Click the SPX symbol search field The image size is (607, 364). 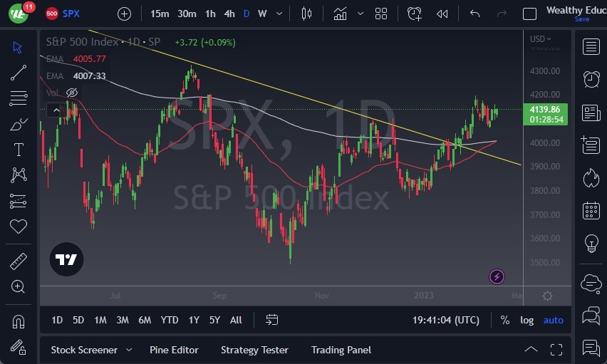(x=71, y=14)
